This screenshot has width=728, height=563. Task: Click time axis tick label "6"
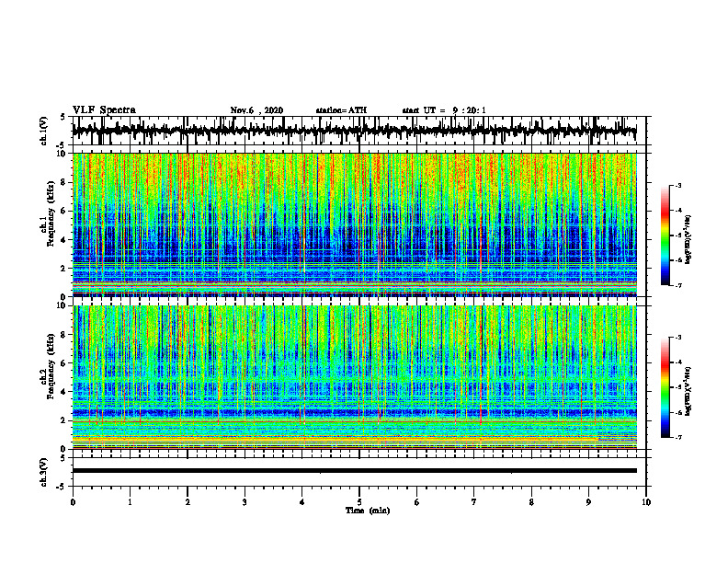(x=417, y=502)
